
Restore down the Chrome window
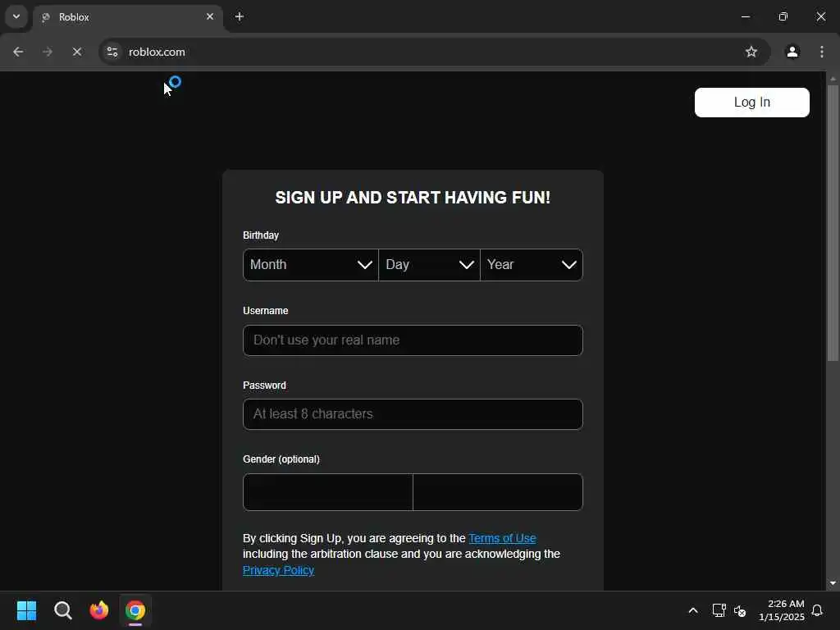coord(783,16)
